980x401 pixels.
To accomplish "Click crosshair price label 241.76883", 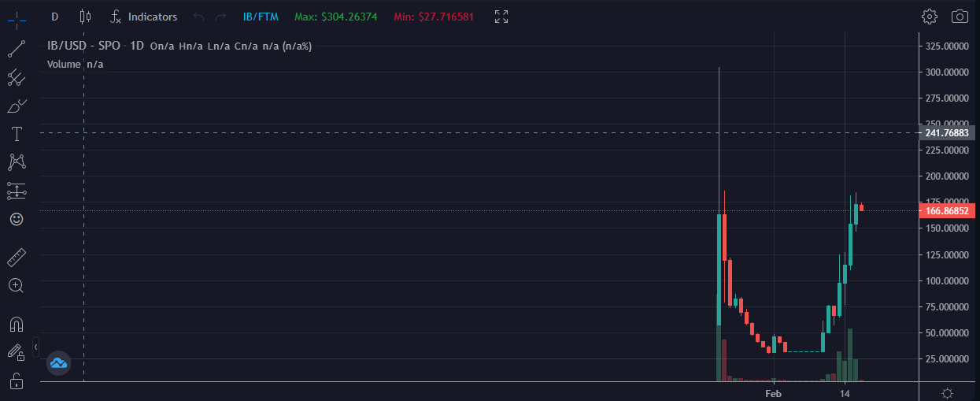I will pos(947,133).
